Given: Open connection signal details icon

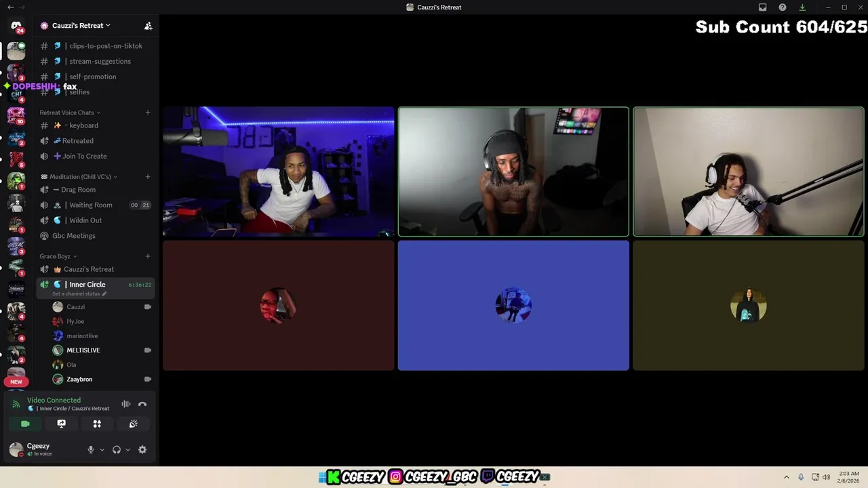Looking at the screenshot, I should point(16,404).
